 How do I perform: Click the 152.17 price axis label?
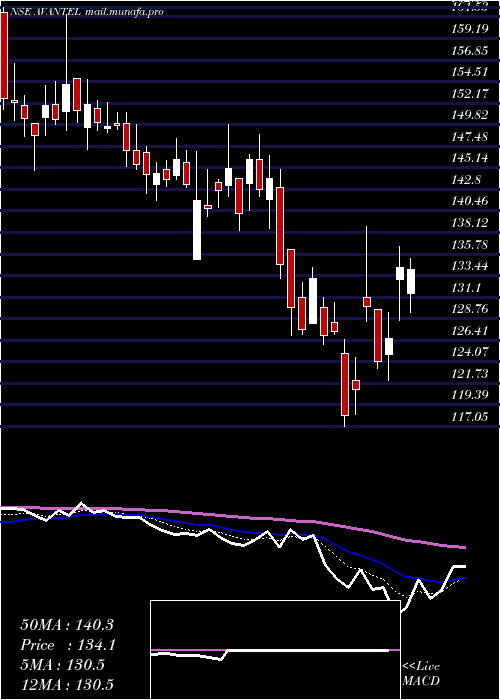pos(470,94)
